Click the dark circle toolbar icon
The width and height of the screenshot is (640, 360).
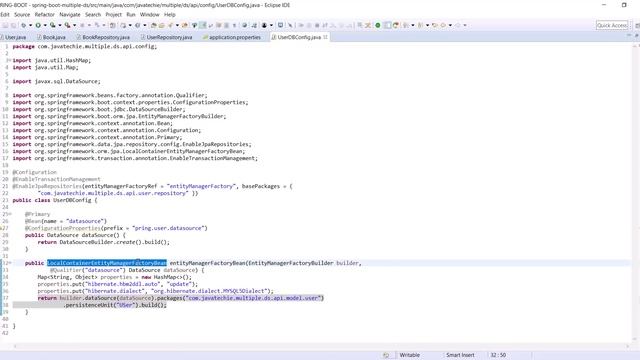click(264, 25)
